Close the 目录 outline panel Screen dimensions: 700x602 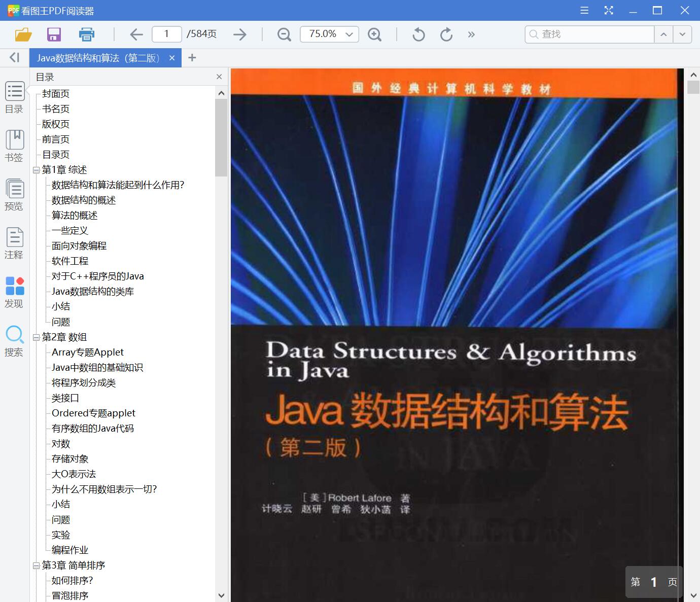click(x=219, y=77)
